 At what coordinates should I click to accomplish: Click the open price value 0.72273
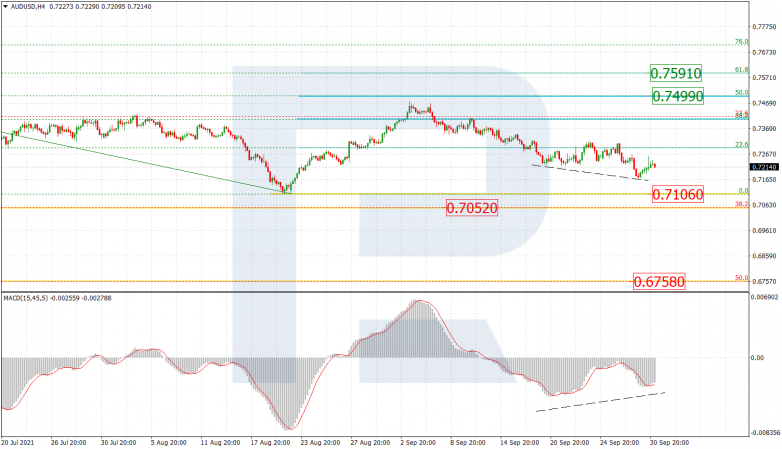click(x=60, y=6)
